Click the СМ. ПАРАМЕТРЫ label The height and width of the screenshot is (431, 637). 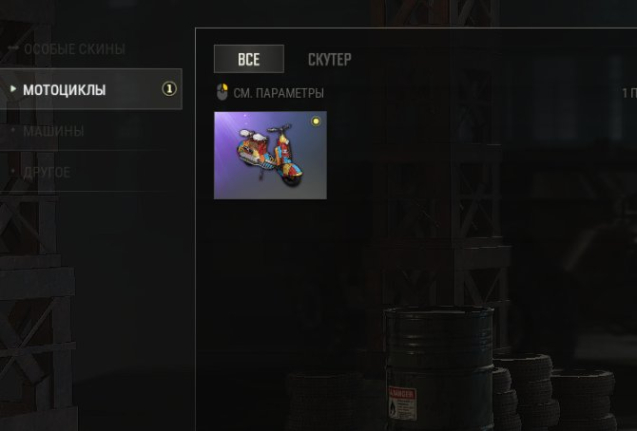[279, 93]
